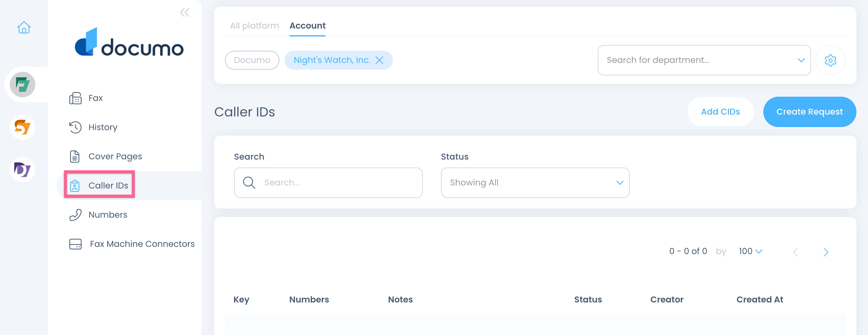Open the Status Showing All dropdown
The height and width of the screenshot is (335, 868).
click(535, 182)
